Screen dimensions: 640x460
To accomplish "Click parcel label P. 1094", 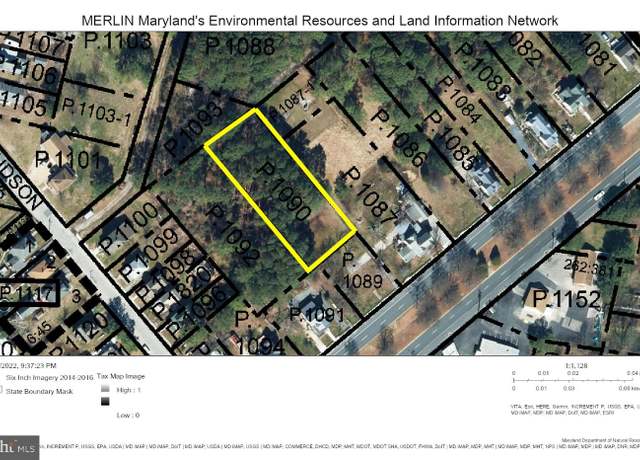I will 260,332.
